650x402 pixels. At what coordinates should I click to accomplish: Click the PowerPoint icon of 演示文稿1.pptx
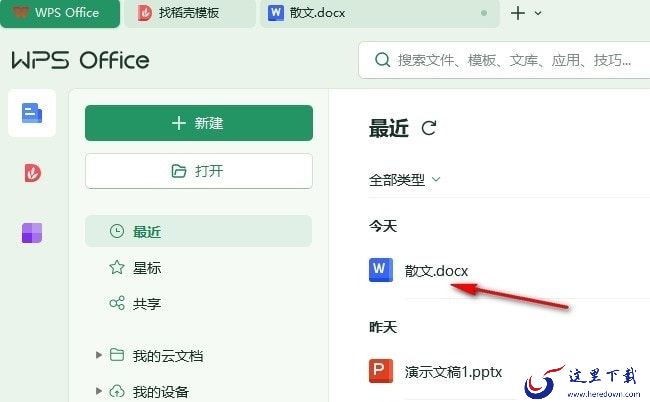[x=381, y=371]
